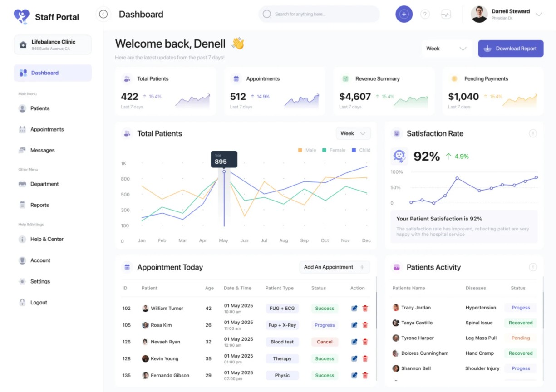This screenshot has width=556, height=392.
Task: Click the blue plus add button
Action: pyautogui.click(x=403, y=14)
